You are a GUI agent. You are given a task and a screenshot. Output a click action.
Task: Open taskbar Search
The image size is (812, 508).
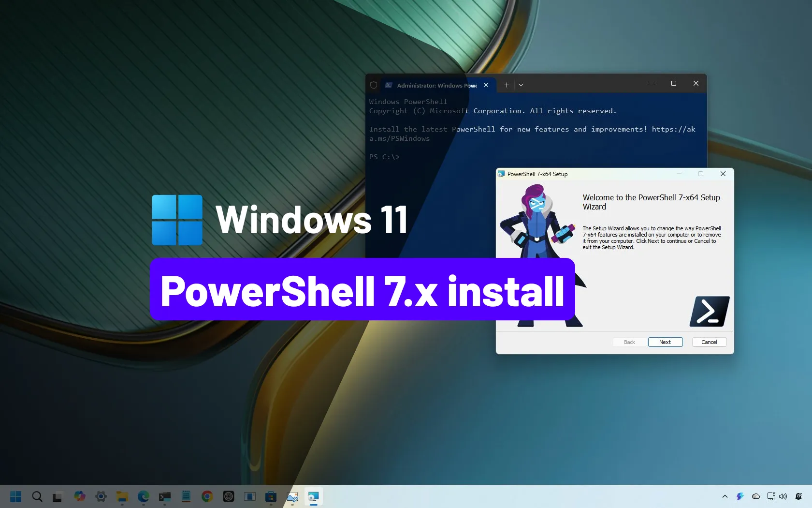coord(37,496)
